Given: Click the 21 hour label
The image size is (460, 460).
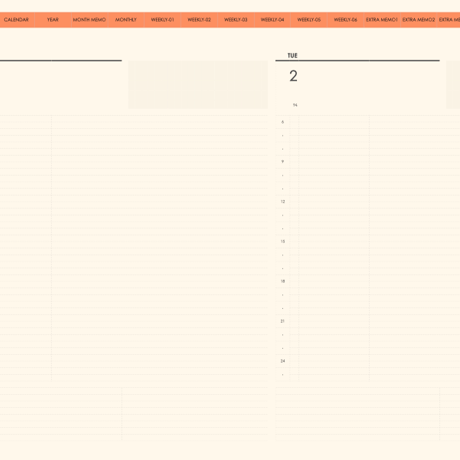Looking at the screenshot, I should tap(283, 321).
